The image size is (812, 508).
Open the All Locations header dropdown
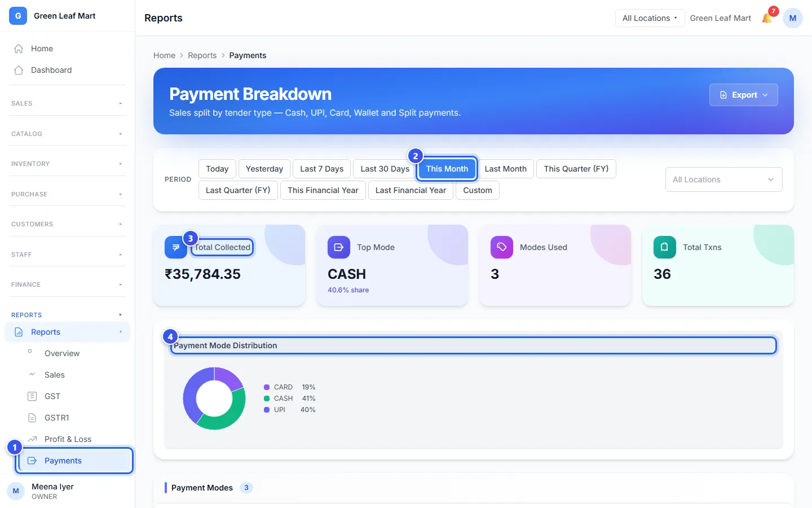tap(650, 18)
